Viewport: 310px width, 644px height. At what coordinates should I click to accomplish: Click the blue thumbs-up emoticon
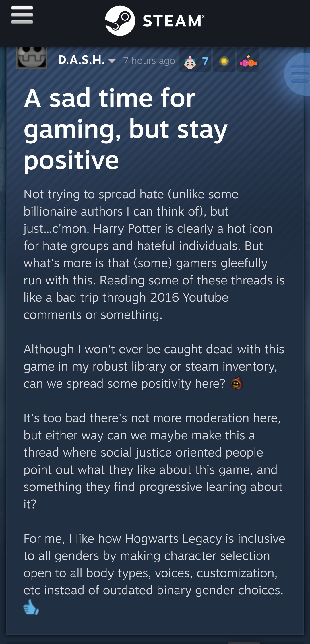click(31, 607)
